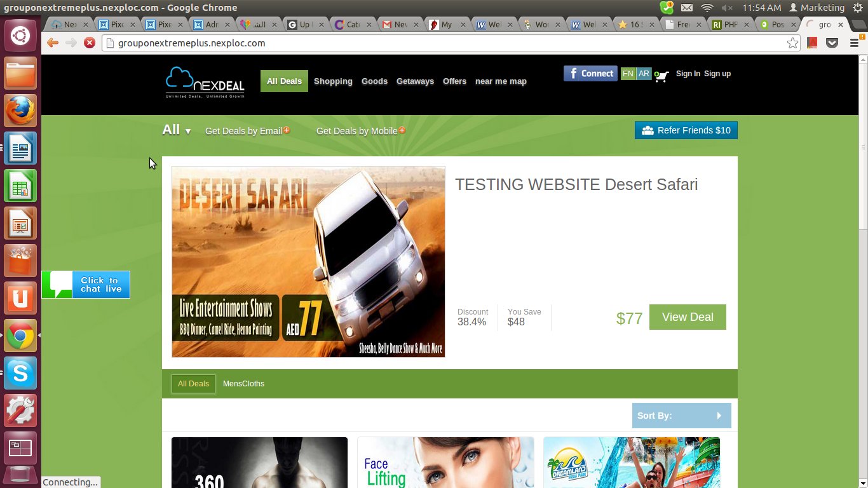This screenshot has width=868, height=488.
Task: Click the red book extension icon
Action: [x=812, y=43]
